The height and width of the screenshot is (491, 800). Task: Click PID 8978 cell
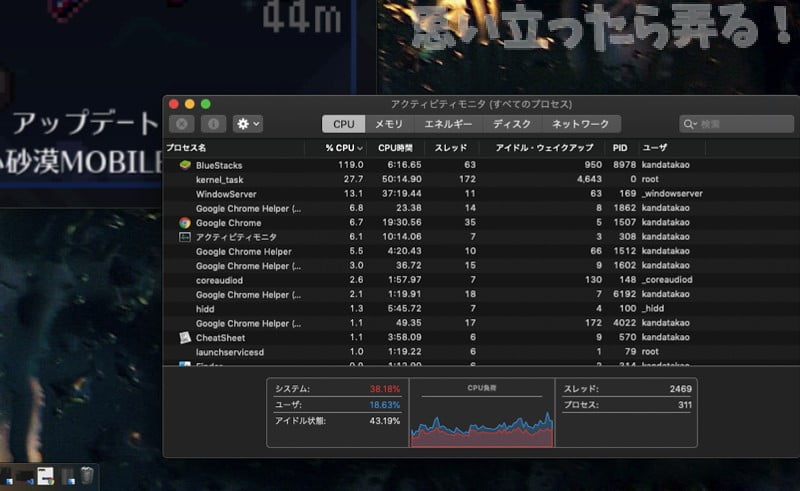pos(624,165)
